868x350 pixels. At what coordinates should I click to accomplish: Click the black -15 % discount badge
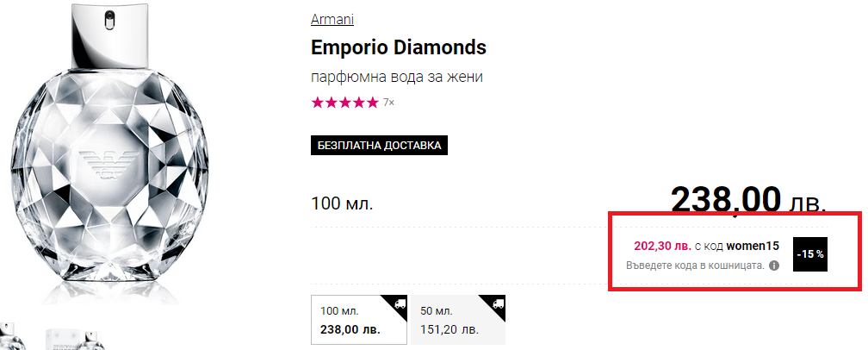809,254
